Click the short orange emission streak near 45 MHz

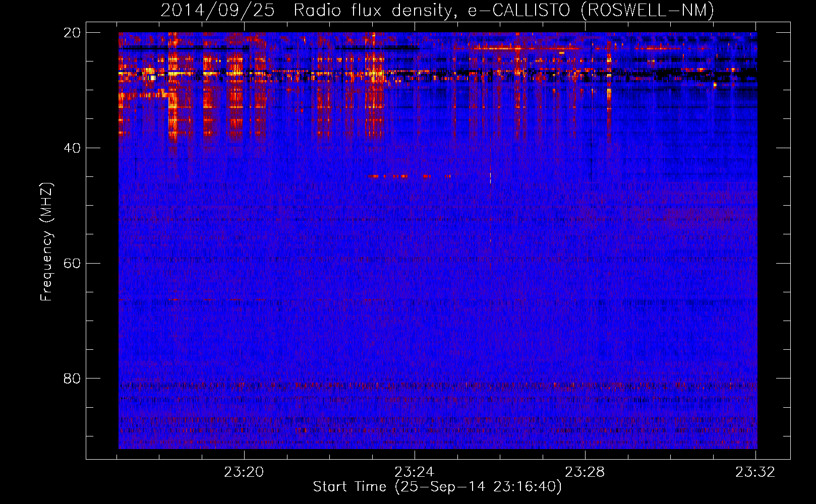pos(410,176)
